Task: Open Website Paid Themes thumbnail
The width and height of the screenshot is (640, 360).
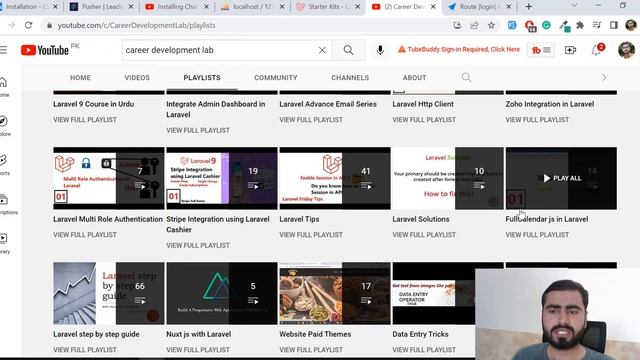Action: tap(335, 293)
